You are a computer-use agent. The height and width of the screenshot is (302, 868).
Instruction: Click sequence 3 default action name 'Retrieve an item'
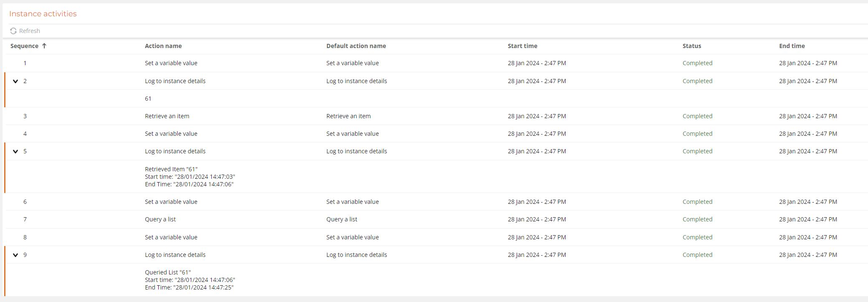click(348, 116)
